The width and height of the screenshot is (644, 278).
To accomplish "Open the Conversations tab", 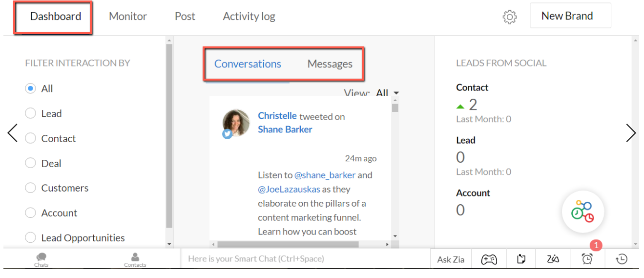I will [x=248, y=64].
